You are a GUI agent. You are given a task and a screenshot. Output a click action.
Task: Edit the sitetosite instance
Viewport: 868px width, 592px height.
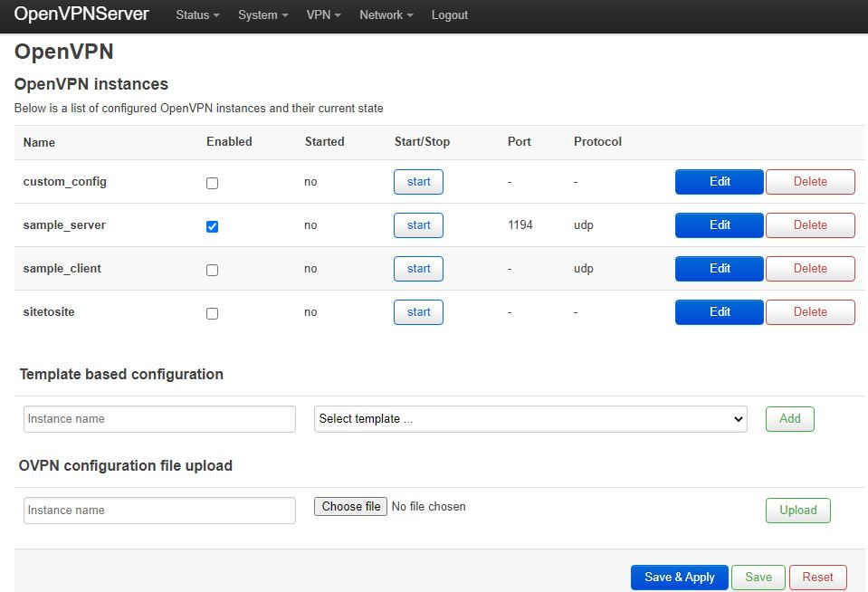[x=719, y=312]
